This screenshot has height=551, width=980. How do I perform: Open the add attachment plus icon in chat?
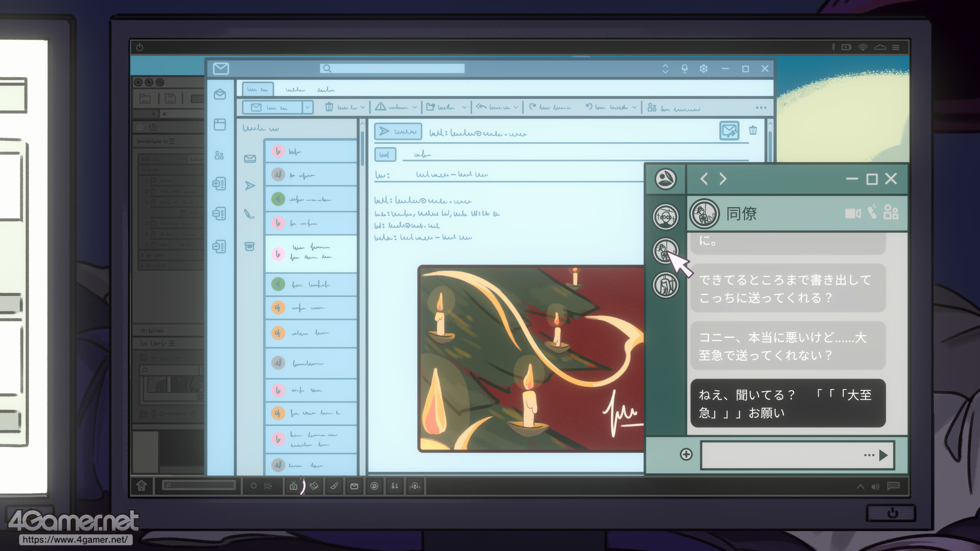coord(686,454)
